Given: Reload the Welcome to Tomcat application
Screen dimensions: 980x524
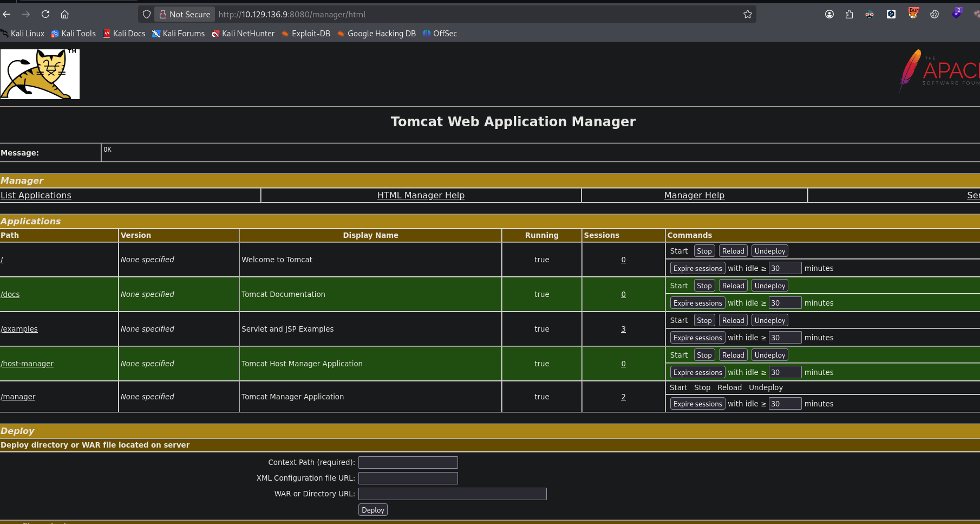Looking at the screenshot, I should (x=733, y=251).
